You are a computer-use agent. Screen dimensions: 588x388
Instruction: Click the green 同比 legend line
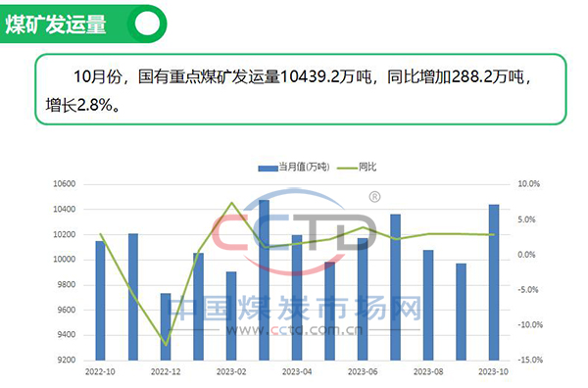point(347,168)
